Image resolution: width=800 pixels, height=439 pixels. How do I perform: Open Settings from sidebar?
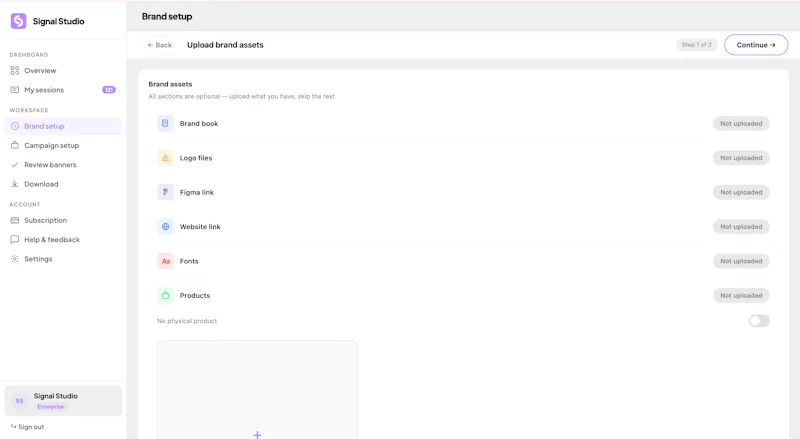(x=63, y=259)
